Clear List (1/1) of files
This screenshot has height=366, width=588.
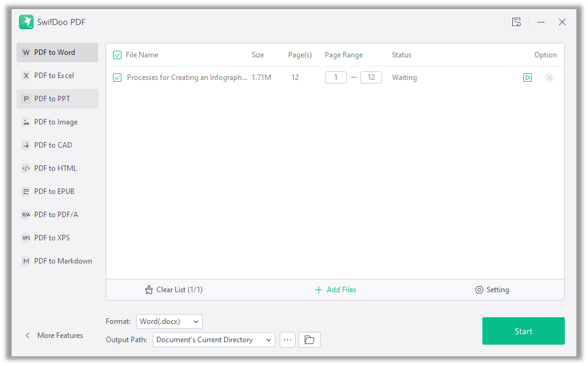[x=174, y=290]
